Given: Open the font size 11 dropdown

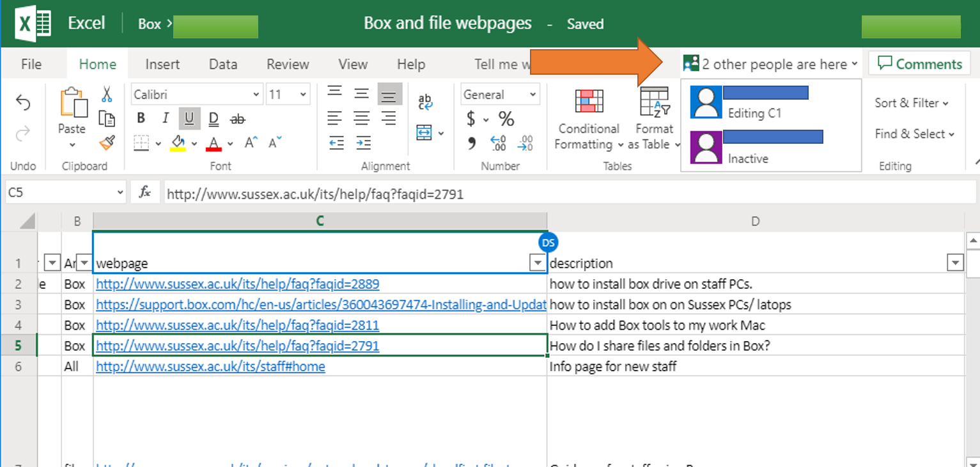Looking at the screenshot, I should 304,95.
